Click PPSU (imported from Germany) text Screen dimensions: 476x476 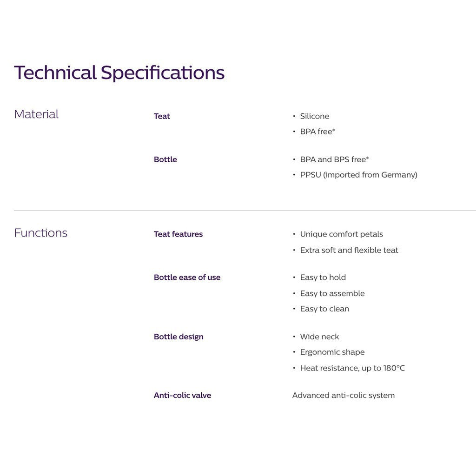pyautogui.click(x=359, y=175)
